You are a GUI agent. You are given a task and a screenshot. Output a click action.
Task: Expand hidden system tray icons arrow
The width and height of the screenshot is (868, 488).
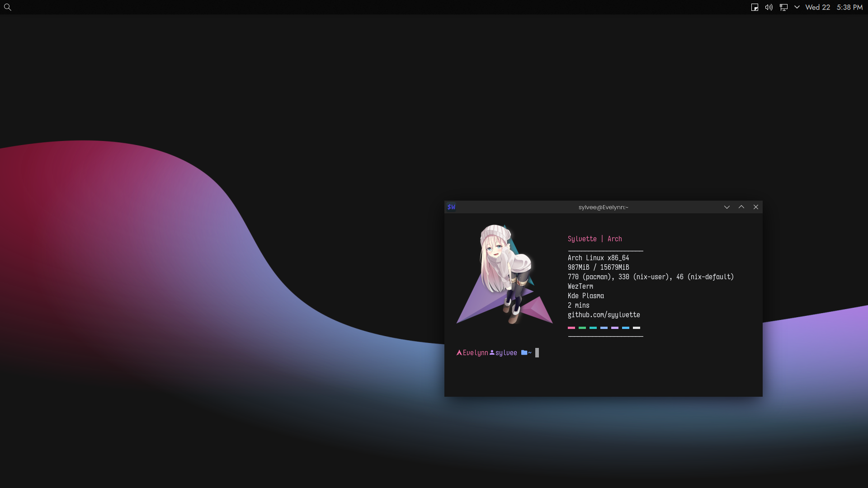coord(797,7)
